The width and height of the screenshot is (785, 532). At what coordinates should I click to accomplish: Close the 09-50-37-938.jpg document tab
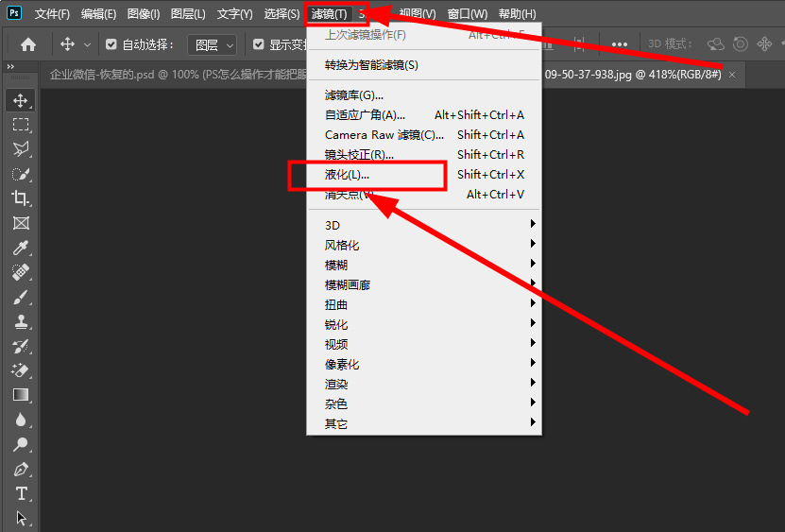click(732, 75)
